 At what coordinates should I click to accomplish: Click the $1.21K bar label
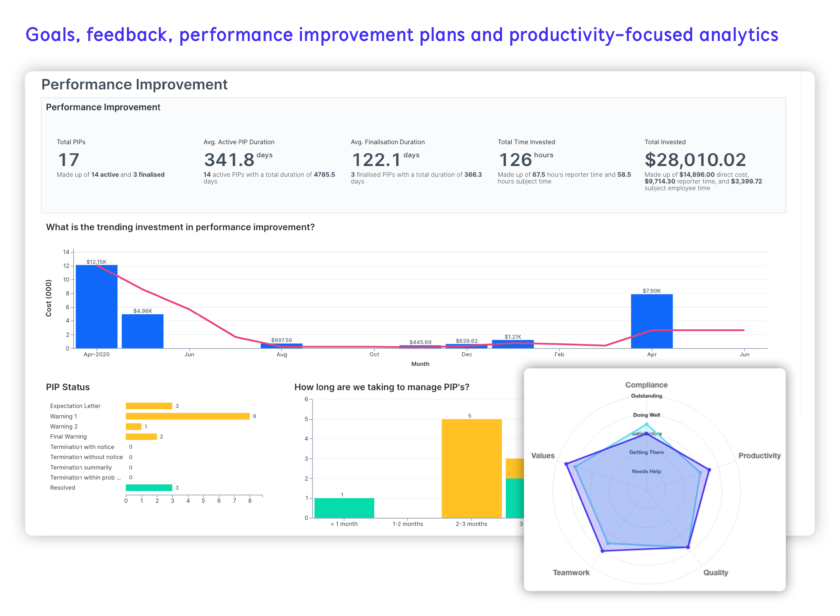(513, 337)
